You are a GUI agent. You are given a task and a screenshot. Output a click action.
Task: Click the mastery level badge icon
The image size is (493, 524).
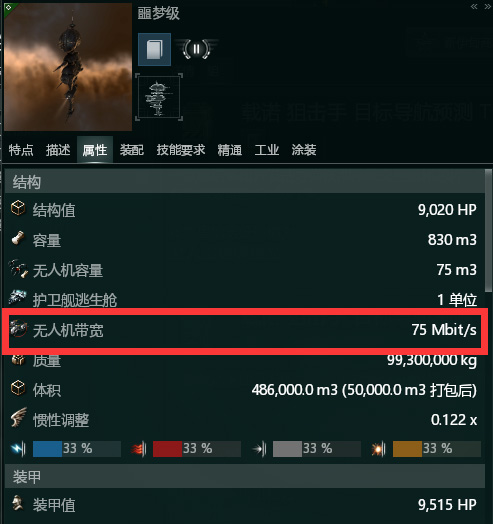[x=197, y=49]
